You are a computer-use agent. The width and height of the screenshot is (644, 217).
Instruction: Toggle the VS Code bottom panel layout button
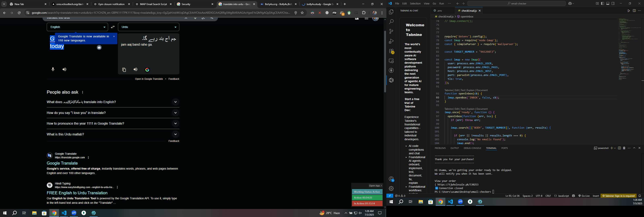tap(608, 3)
